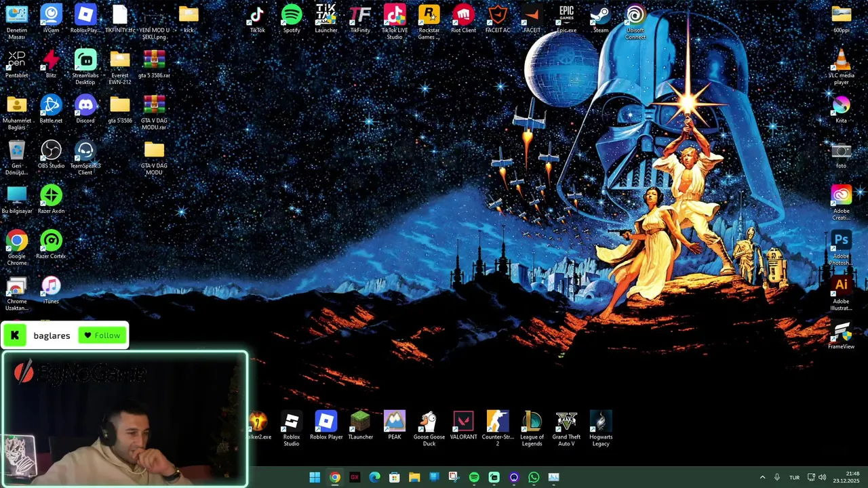Image resolution: width=868 pixels, height=488 pixels.
Task: Open the 600ppi folder
Action: point(841,18)
